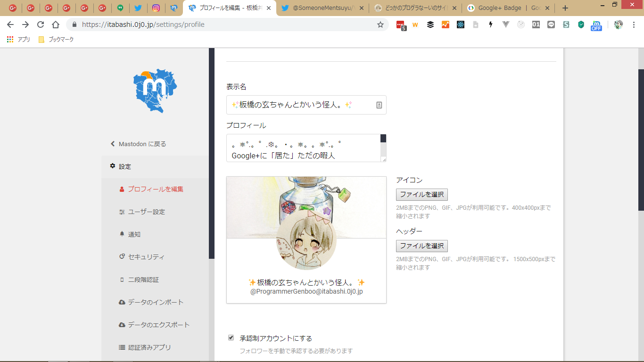Click the データのエクスポート cloud icon
Image resolution: width=644 pixels, height=362 pixels.
(x=122, y=325)
